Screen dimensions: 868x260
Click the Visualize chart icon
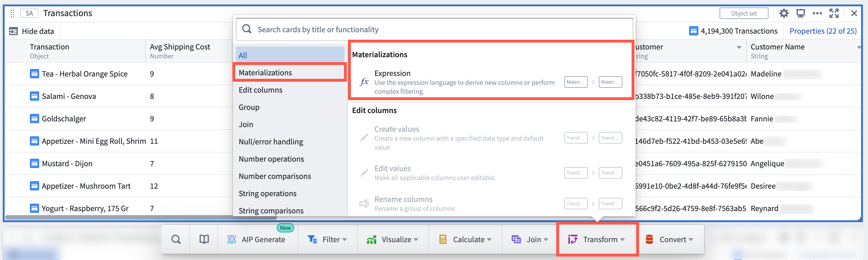point(372,240)
